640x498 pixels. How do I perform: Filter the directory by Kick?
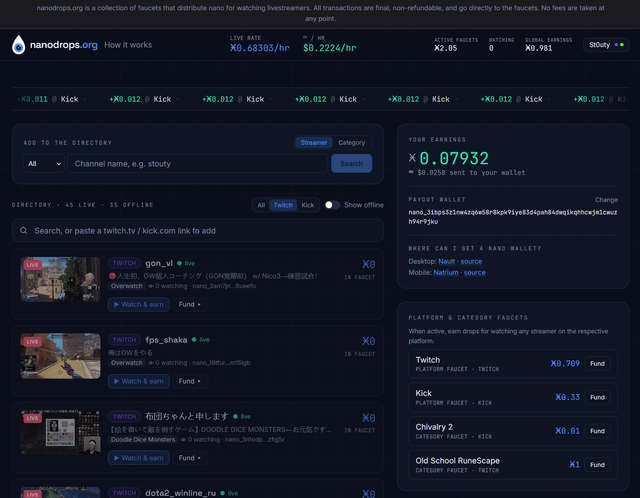tap(308, 205)
